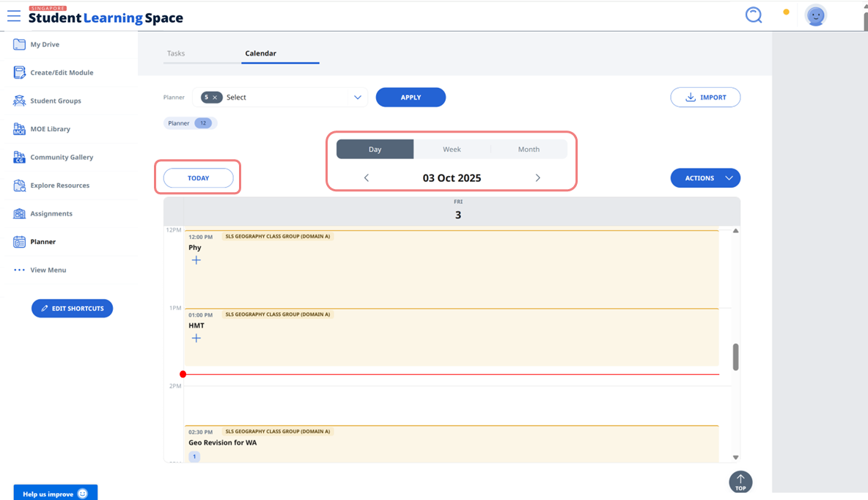Open the My Drive sidebar shortcut

click(44, 44)
